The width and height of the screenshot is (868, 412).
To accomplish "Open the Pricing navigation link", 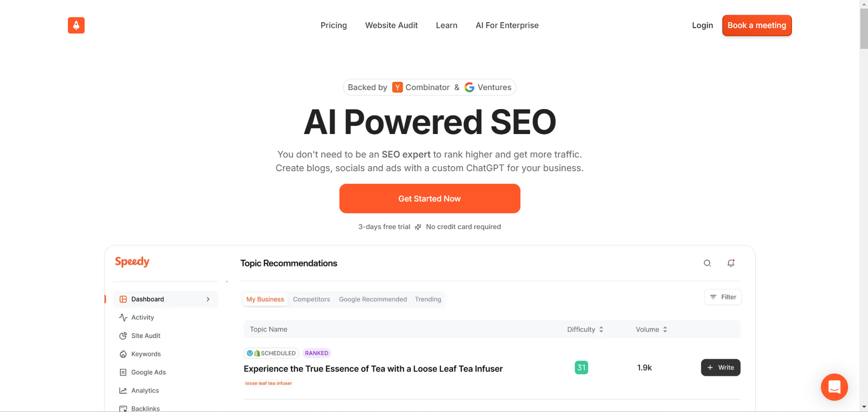I will point(334,26).
